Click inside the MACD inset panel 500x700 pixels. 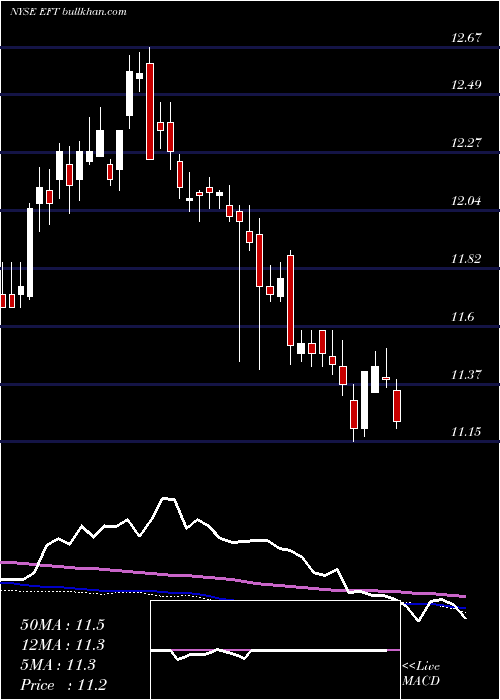point(275,650)
